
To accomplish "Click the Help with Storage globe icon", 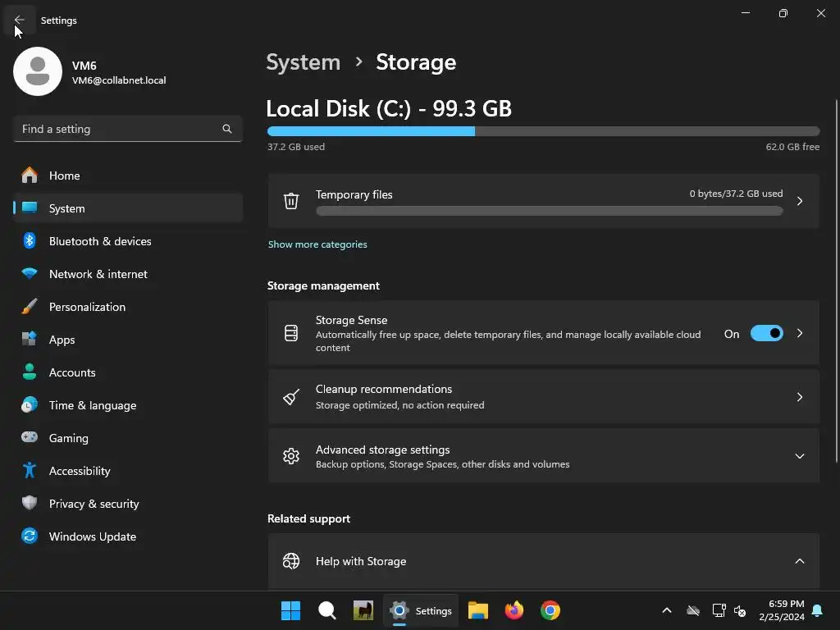I will point(291,561).
